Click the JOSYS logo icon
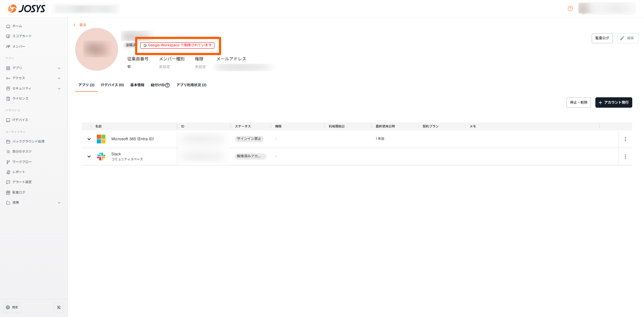This screenshot has width=644, height=317. coord(12,8)
